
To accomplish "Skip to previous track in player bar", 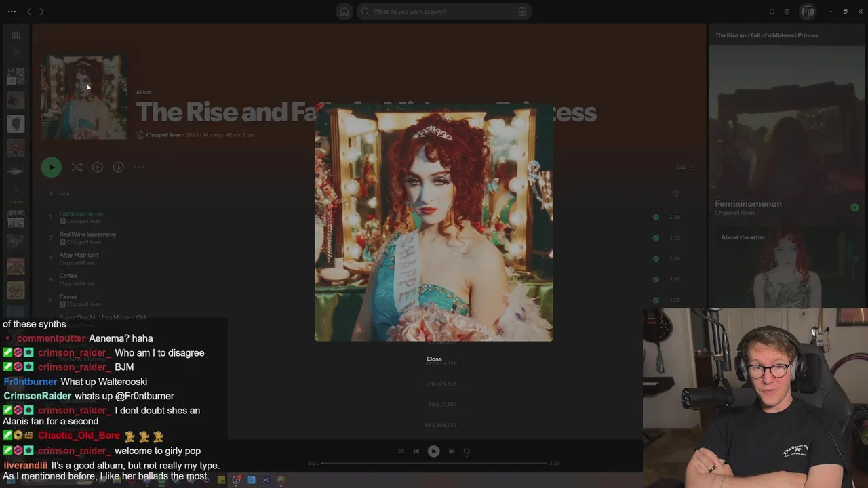I will coord(416,451).
